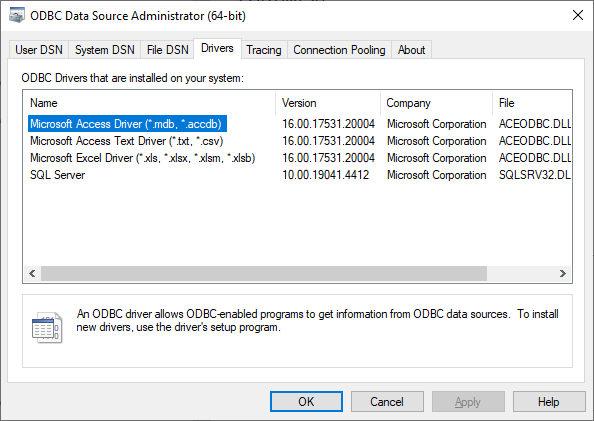Click the horizontal scrollbar thumb
Screen dimensions: 594x421
click(x=264, y=273)
